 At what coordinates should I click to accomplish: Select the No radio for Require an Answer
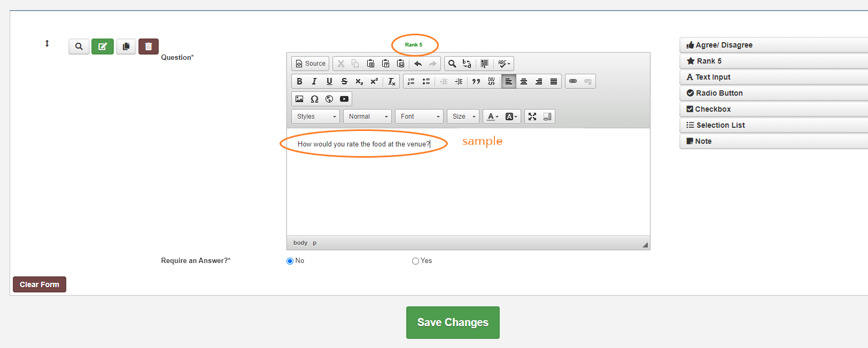coord(290,261)
